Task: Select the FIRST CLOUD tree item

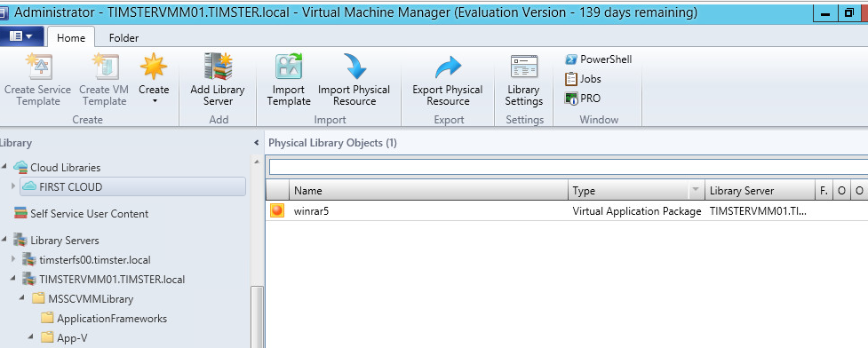Action: click(132, 187)
